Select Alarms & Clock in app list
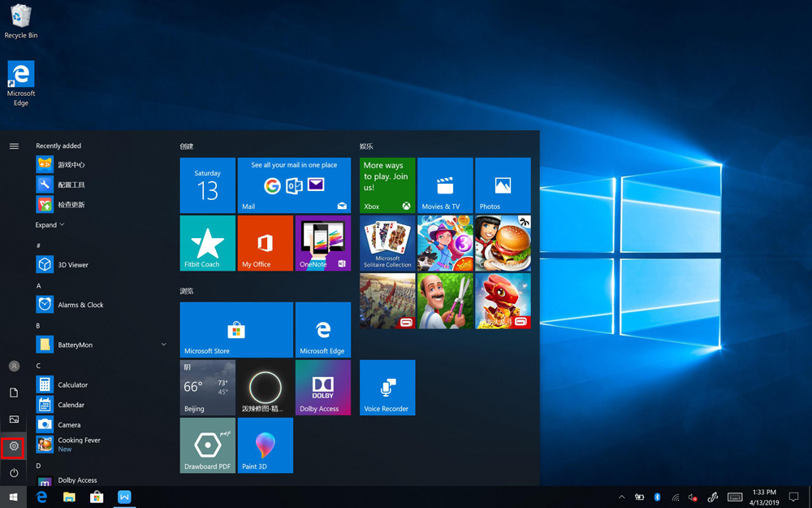The image size is (812, 508). click(80, 305)
